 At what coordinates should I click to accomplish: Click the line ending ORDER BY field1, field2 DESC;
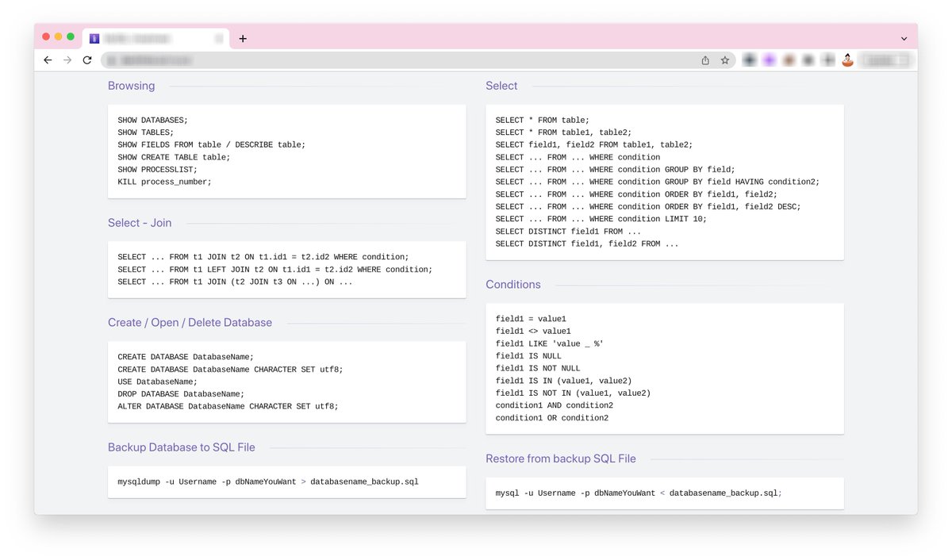(648, 206)
